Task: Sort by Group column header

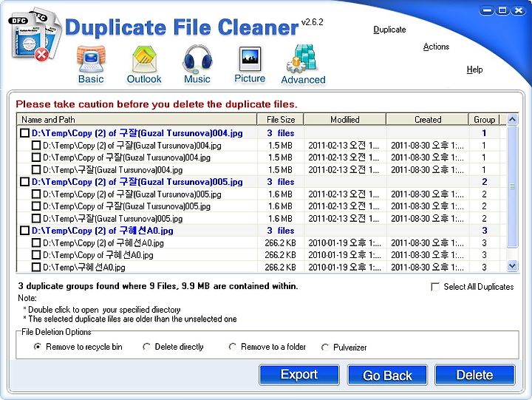Action: pyautogui.click(x=484, y=120)
